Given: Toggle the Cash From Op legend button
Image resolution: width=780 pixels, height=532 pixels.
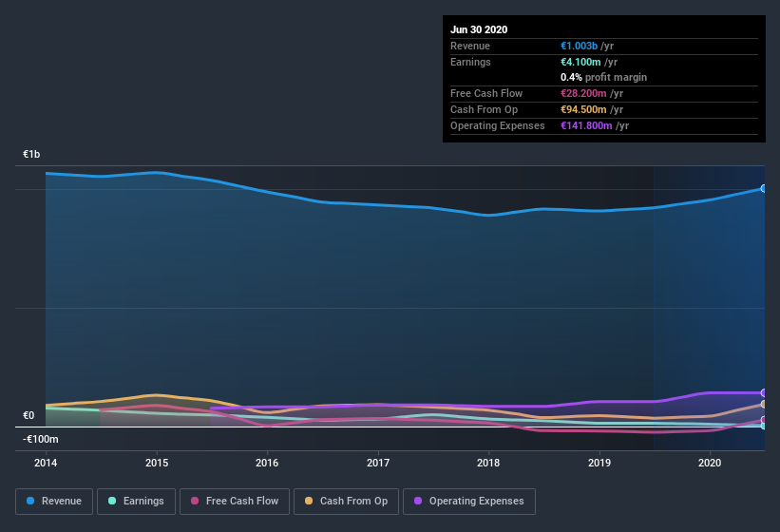Looking at the screenshot, I should coord(346,502).
